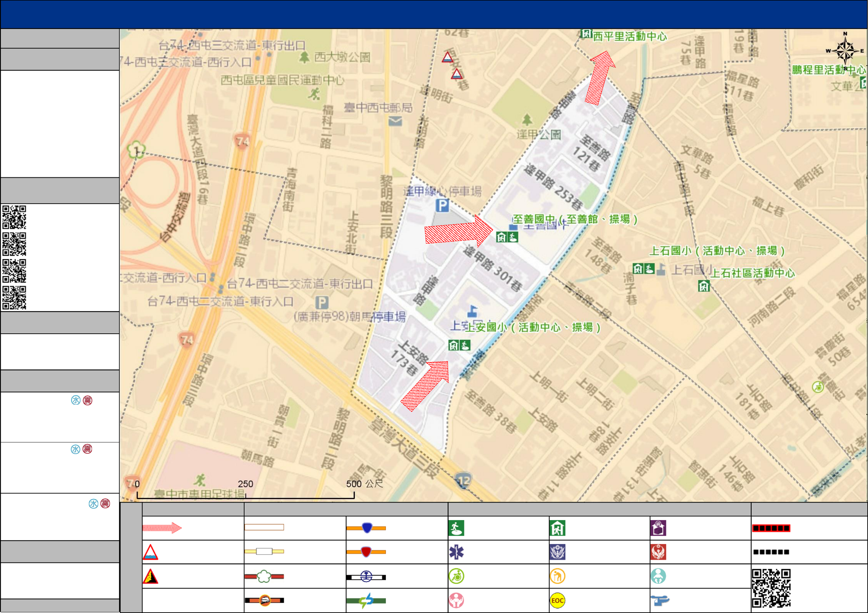Click the blue P icon at 逢甲綠心停車場

pos(442,206)
